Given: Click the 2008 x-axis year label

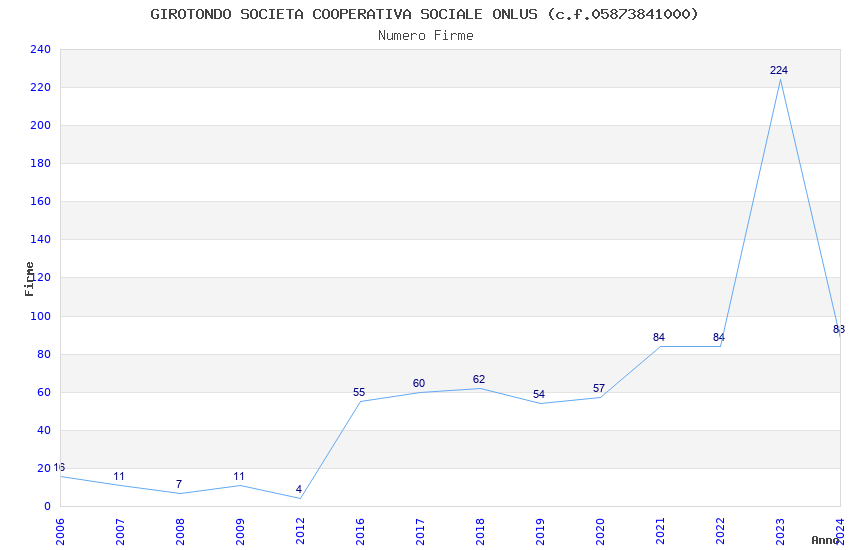Looking at the screenshot, I should click(180, 532).
